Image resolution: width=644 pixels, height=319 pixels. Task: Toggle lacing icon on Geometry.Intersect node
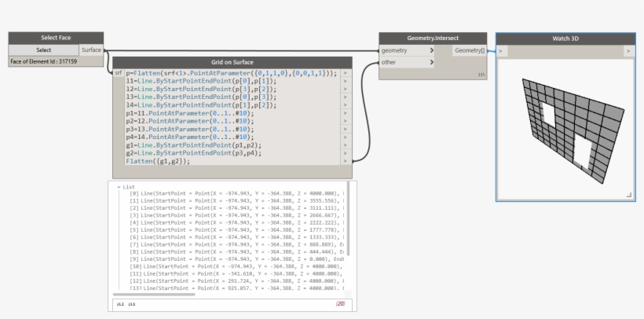481,75
